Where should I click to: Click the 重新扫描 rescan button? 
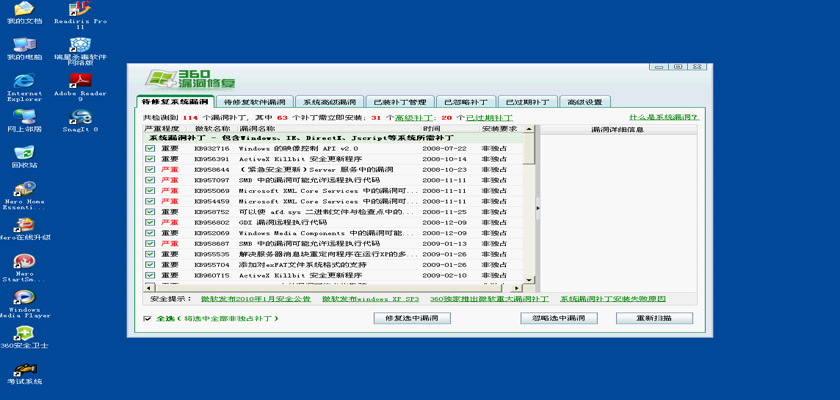tap(654, 318)
